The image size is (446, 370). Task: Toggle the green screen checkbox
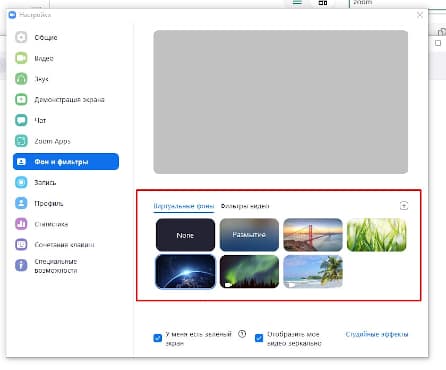tap(158, 338)
